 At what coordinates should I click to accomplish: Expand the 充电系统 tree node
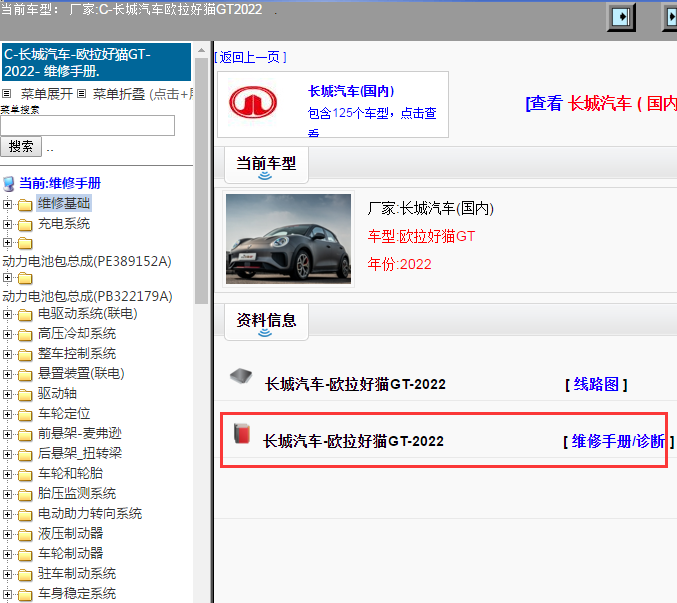pos(7,224)
